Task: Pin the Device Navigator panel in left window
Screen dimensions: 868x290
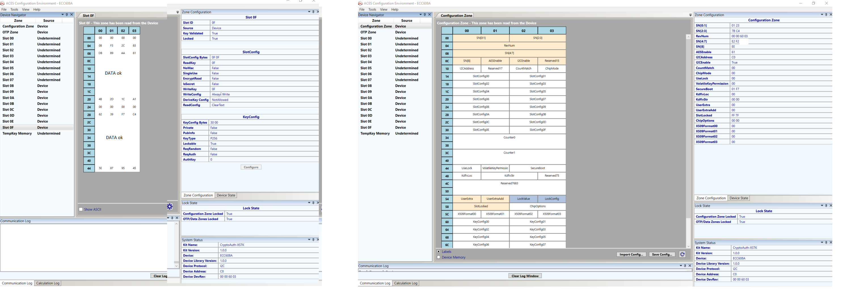Action: click(67, 15)
